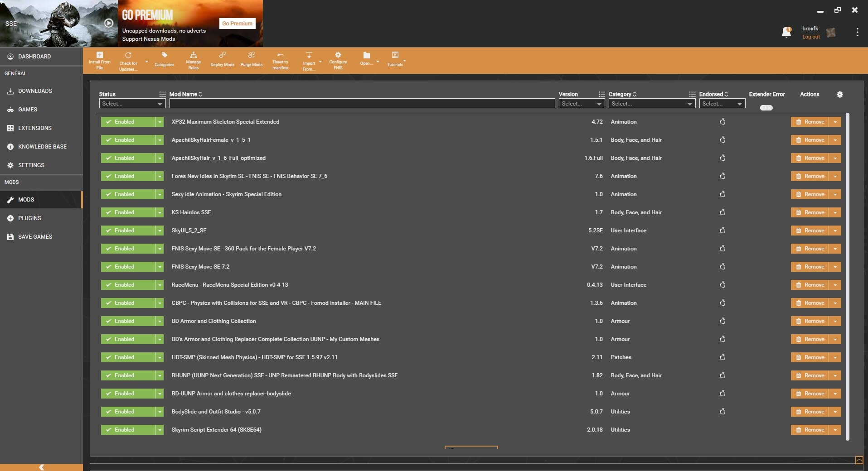Expand status dropdown arrow for ApachiiSkyHair_v_1_6_Full_optimized

(x=160, y=158)
